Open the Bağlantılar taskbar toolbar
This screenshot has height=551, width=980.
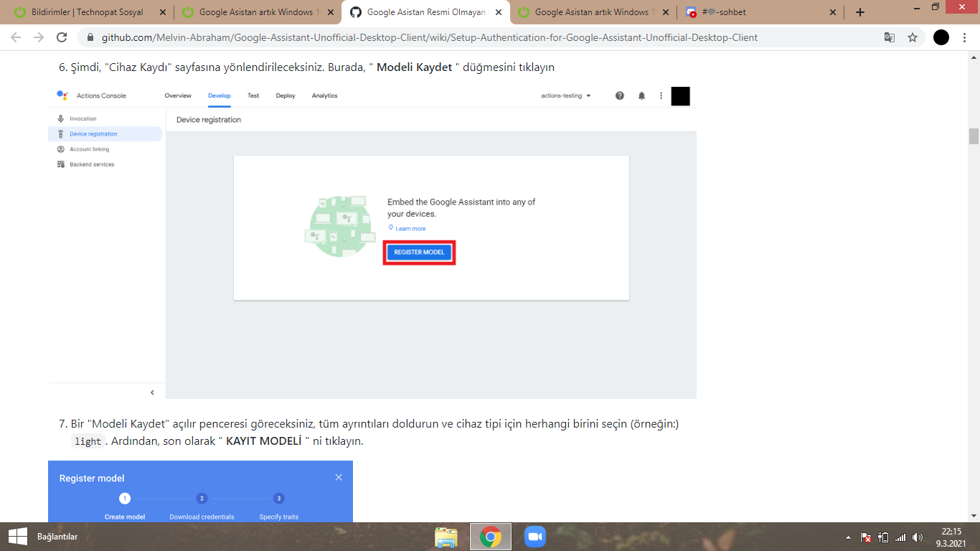(57, 537)
